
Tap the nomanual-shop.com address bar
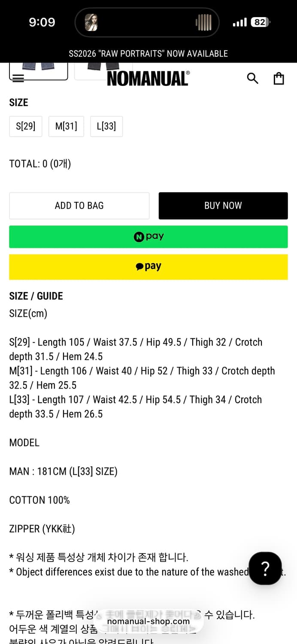point(148,621)
